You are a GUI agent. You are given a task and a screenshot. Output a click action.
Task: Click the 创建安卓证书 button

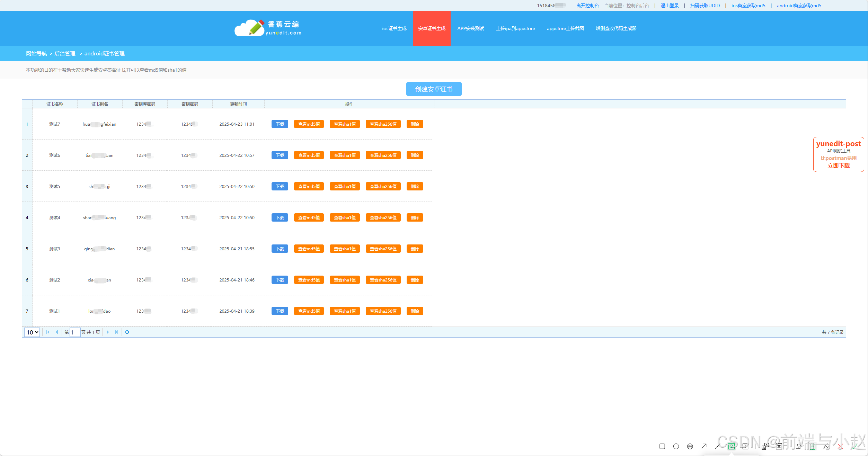tap(434, 89)
